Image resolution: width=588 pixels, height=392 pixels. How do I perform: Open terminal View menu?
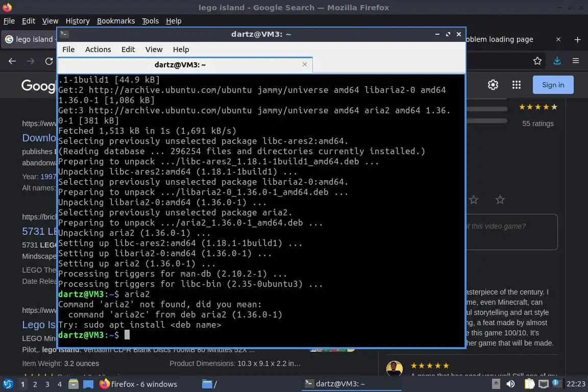[x=154, y=50]
